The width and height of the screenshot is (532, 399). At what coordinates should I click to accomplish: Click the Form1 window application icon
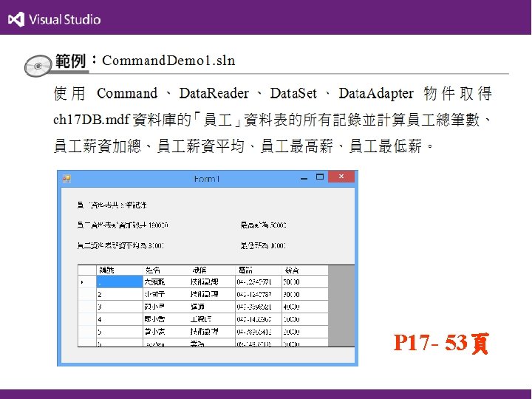pyautogui.click(x=66, y=179)
